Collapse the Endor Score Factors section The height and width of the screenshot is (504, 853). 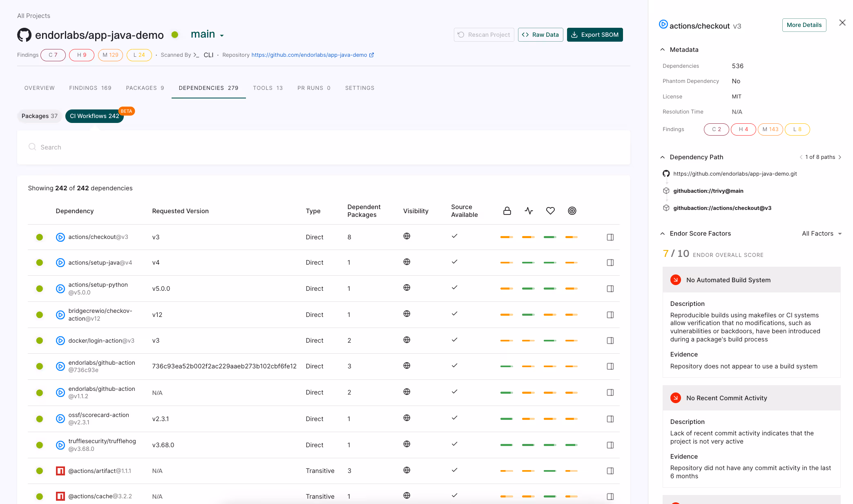click(663, 234)
